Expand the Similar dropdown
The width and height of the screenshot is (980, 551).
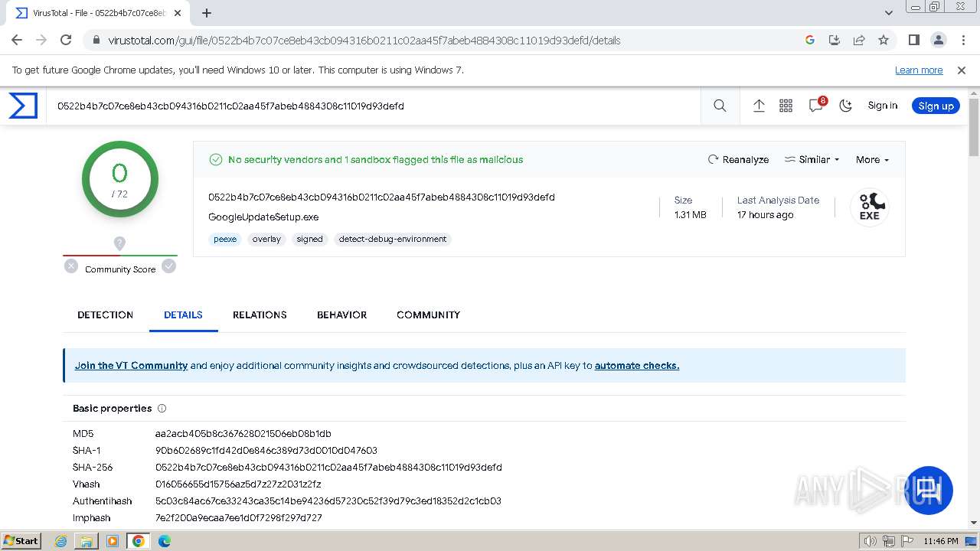[812, 160]
